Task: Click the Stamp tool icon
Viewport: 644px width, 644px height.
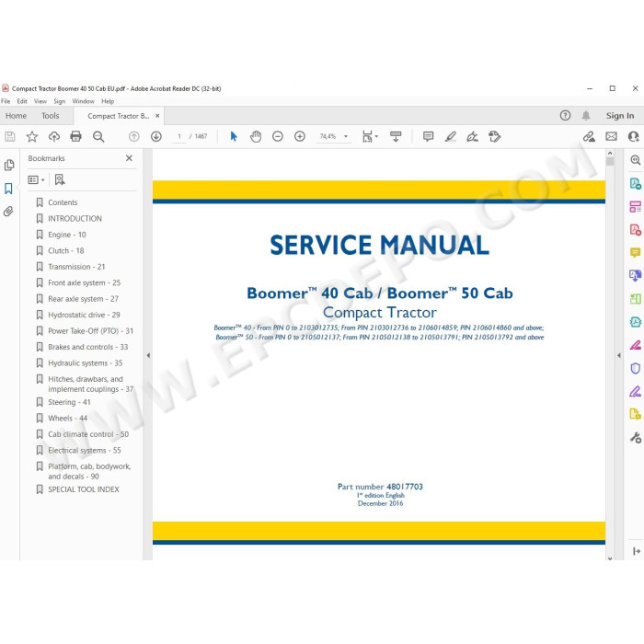Action: (495, 136)
